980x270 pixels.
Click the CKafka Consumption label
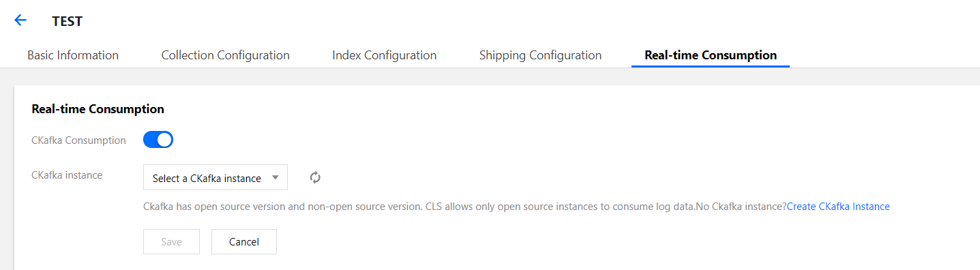pyautogui.click(x=79, y=140)
